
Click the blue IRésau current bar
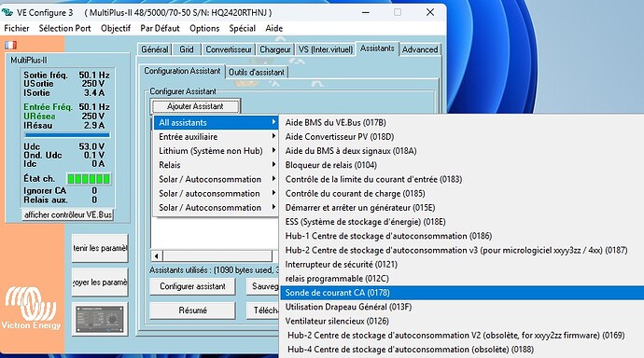coord(67,134)
